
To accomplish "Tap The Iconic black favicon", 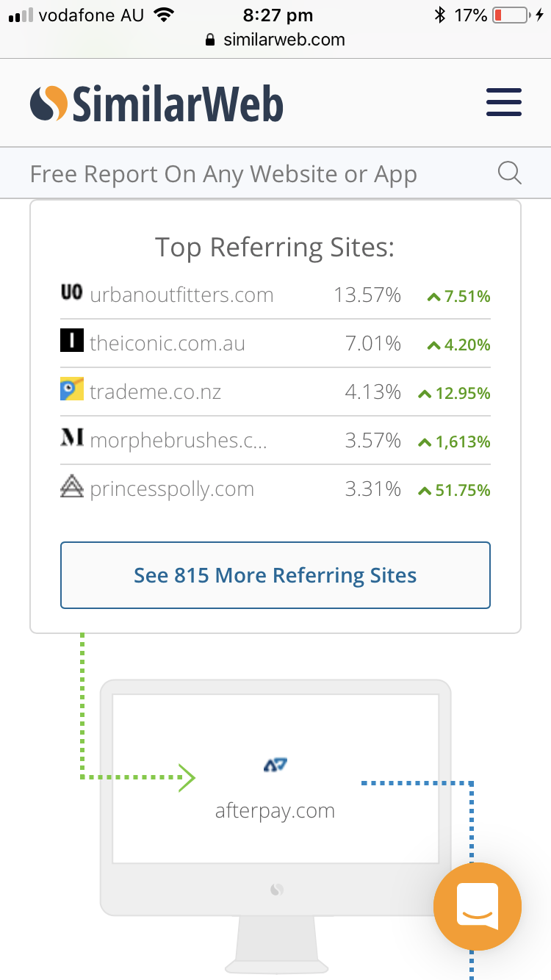I will click(71, 341).
